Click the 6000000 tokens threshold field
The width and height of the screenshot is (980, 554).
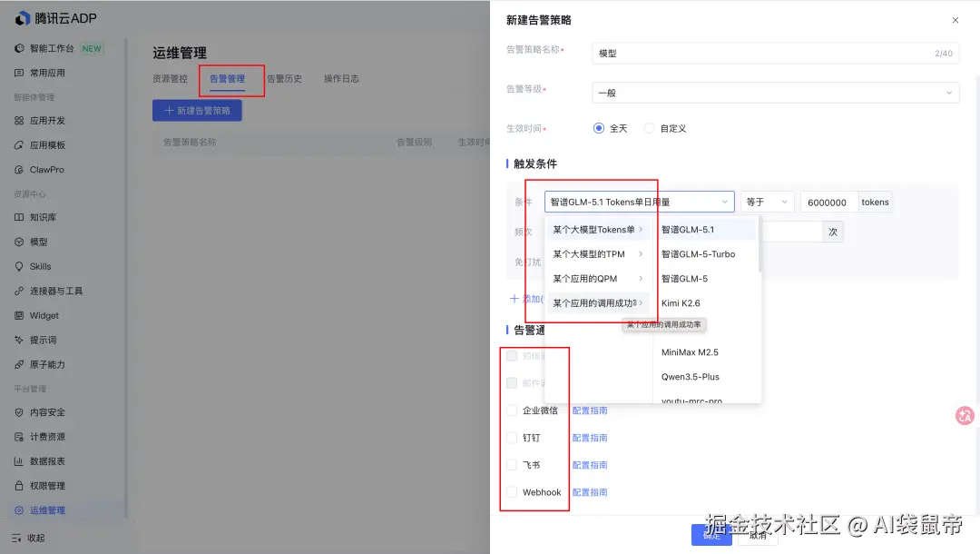(829, 202)
